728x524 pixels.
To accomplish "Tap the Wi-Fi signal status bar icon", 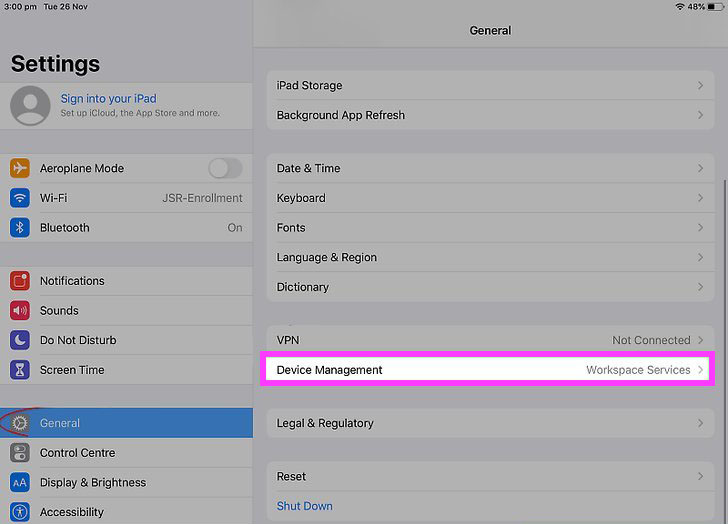I will [x=680, y=6].
